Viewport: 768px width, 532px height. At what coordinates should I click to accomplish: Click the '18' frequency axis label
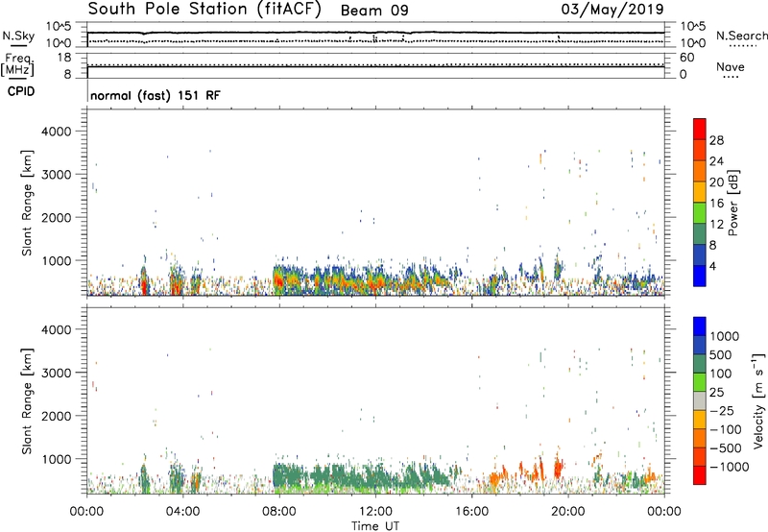coord(64,58)
